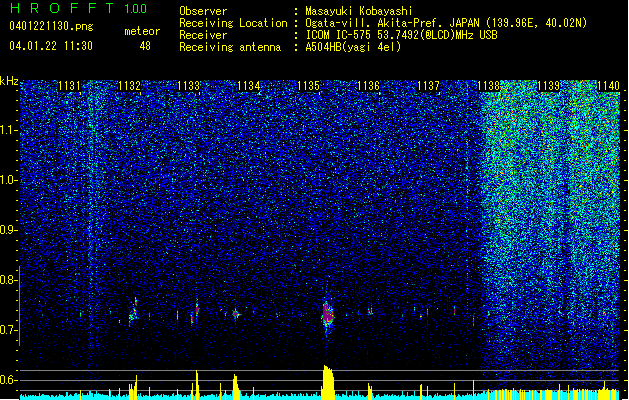The image size is (629, 400).
Task: Click the 1138 time marker
Action: [x=489, y=86]
